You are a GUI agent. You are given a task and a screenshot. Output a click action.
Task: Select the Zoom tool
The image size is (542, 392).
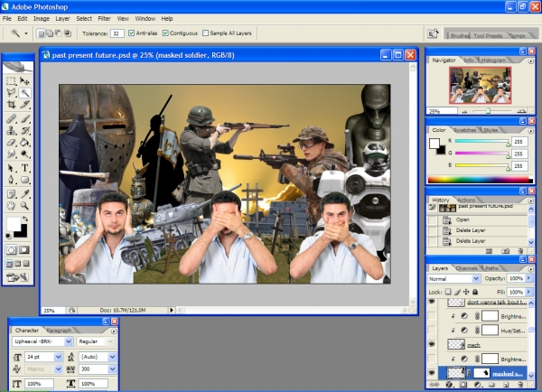[24, 206]
